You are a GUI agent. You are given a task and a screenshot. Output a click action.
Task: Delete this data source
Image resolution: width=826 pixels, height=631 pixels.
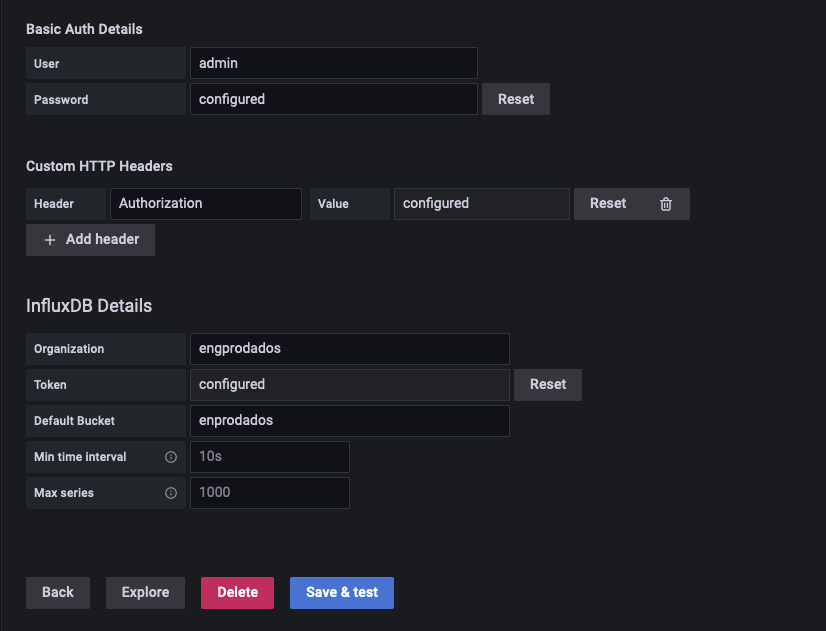pyautogui.click(x=238, y=593)
